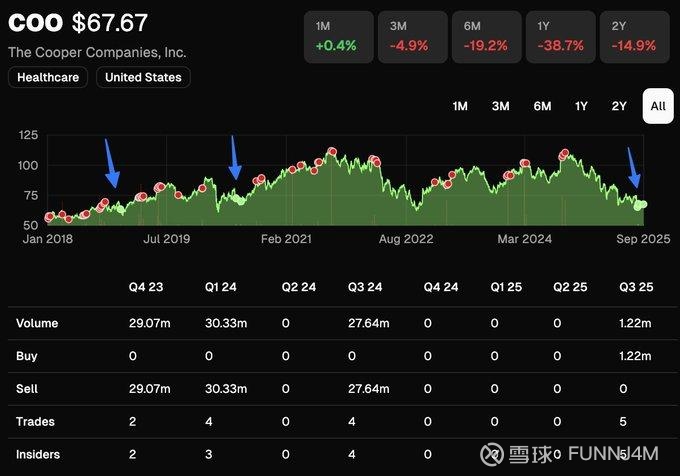Click the Q2 24 column header

click(x=299, y=287)
